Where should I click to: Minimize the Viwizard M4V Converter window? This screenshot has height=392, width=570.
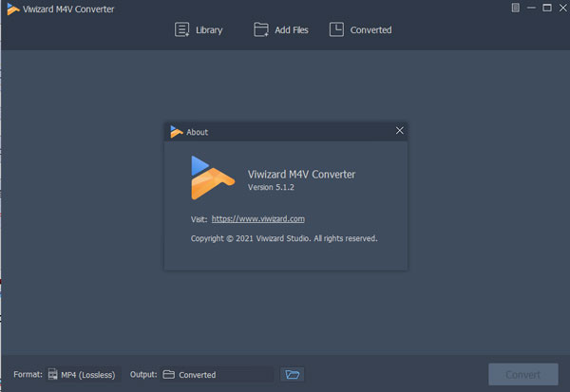531,8
